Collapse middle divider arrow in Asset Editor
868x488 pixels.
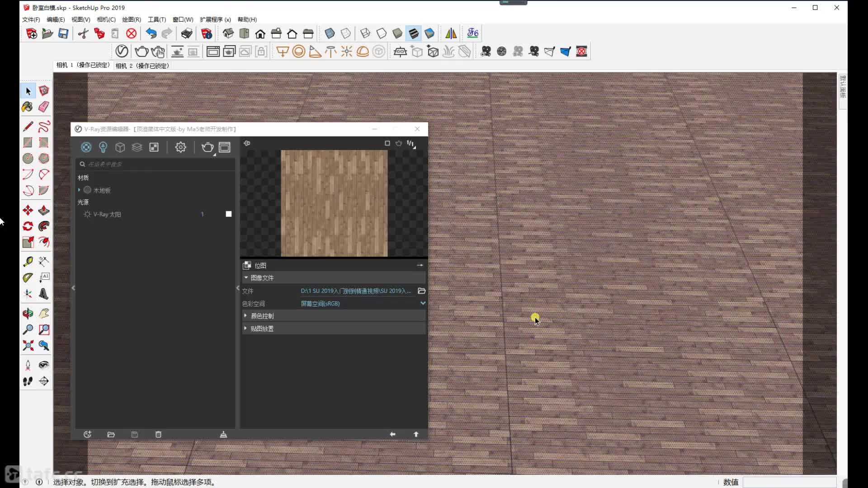(x=238, y=288)
